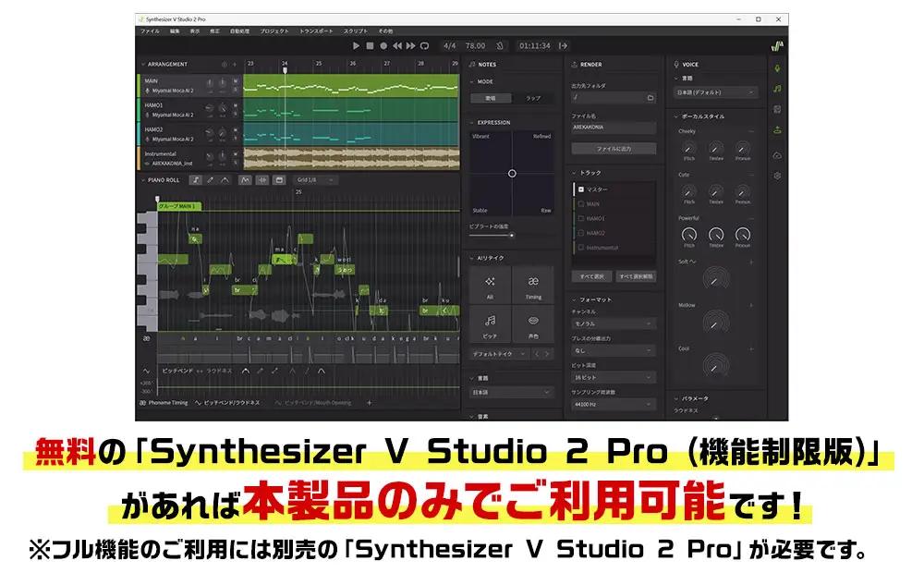
Task: Click the window-shaped icon in Piano Roll toolbar
Action: pyautogui.click(x=279, y=180)
